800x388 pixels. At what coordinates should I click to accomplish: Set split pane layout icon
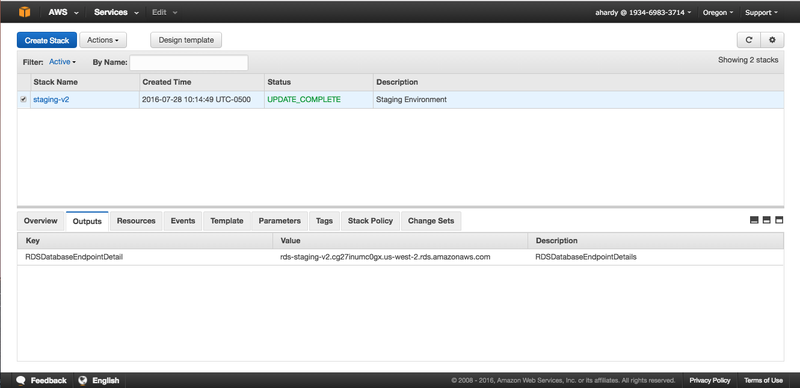coord(754,220)
